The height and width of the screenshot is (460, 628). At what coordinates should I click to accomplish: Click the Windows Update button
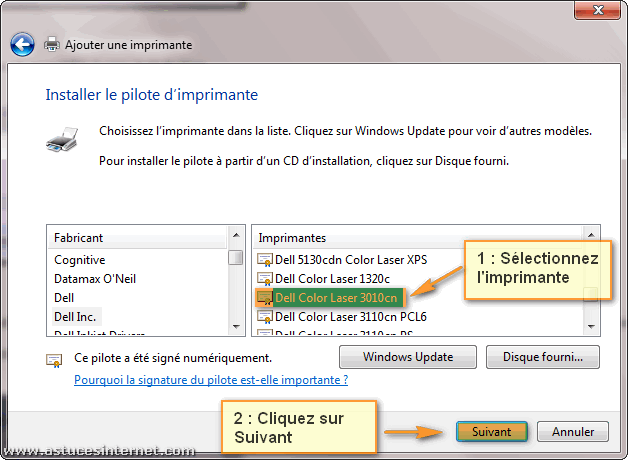(408, 357)
